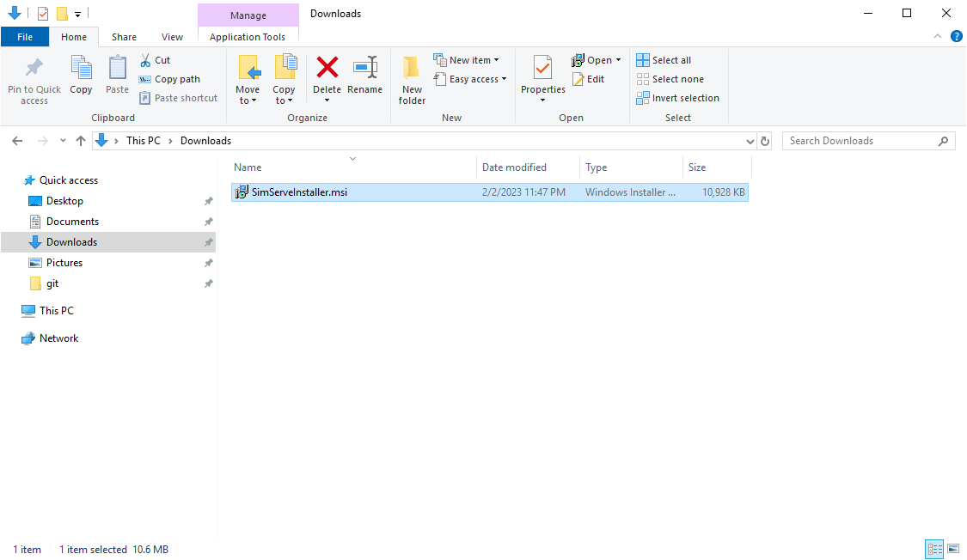The image size is (967, 560).
Task: Click the New folder icon
Action: pyautogui.click(x=412, y=68)
